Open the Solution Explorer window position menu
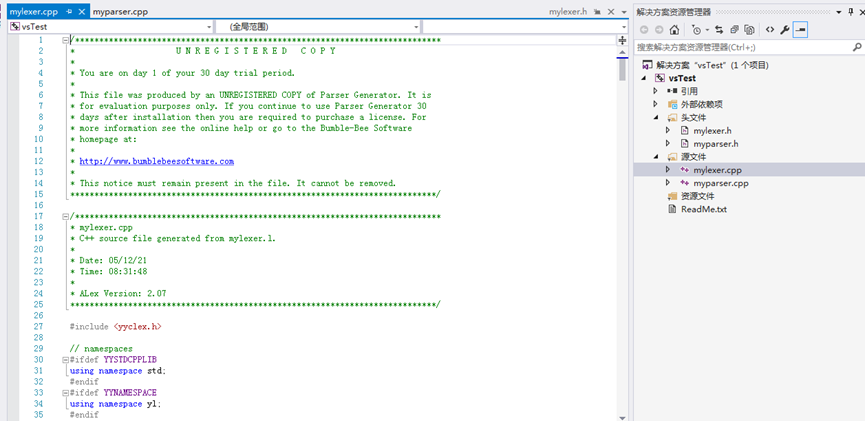865x421 pixels. pos(839,12)
